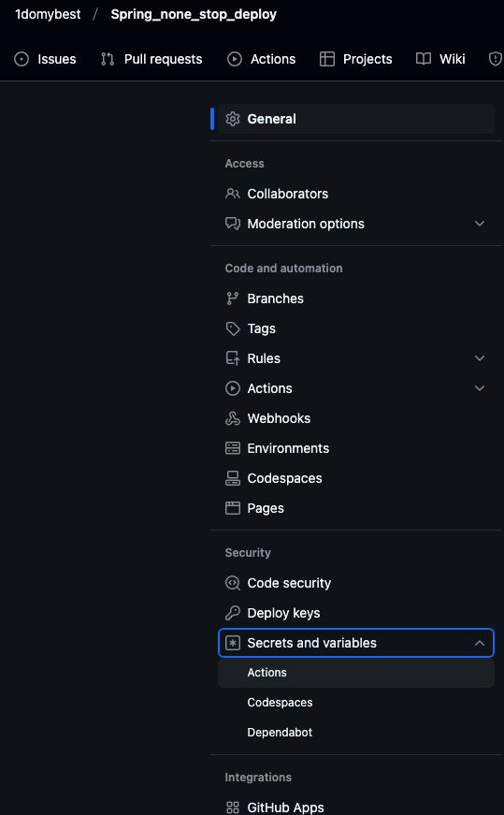Click the Tags label icon
Image resolution: width=504 pixels, height=815 pixels.
tap(232, 328)
